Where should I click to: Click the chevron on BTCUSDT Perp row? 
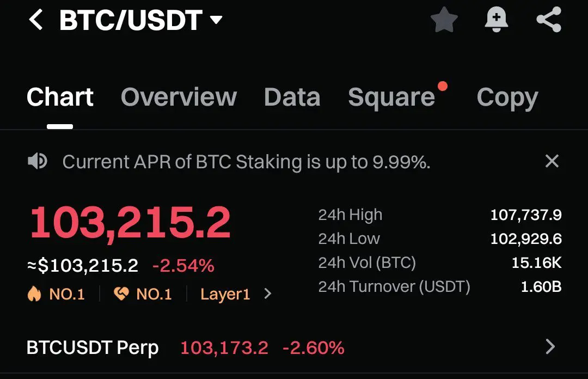point(550,347)
